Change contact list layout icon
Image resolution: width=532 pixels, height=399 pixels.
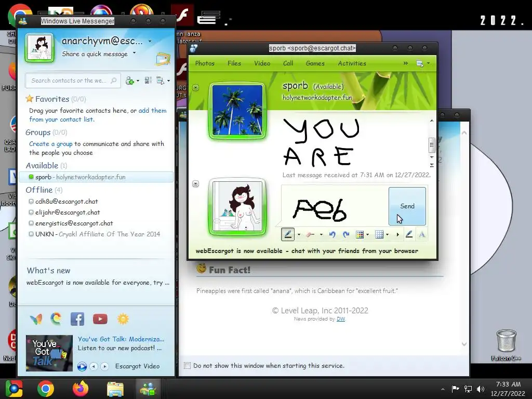pyautogui.click(x=148, y=81)
